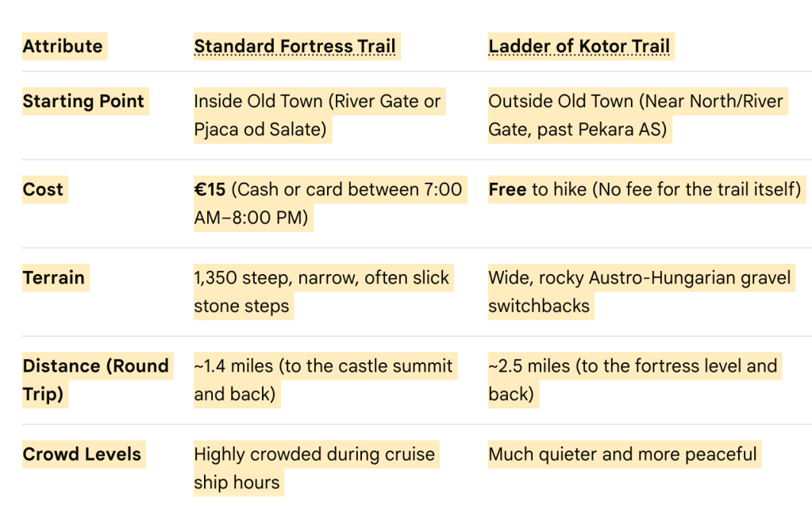Click the bold Free text in Cost row
This screenshot has width=812, height=506.
tap(507, 189)
